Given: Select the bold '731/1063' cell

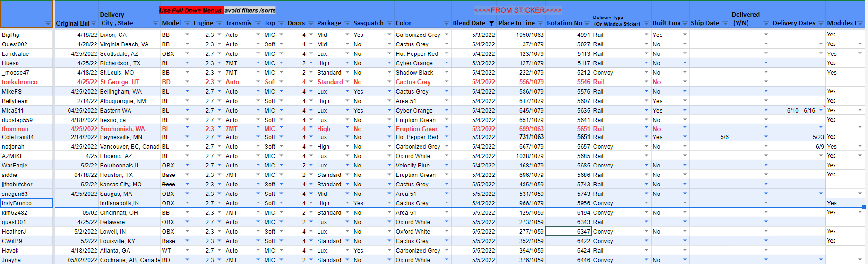Looking at the screenshot, I should pos(521,137).
